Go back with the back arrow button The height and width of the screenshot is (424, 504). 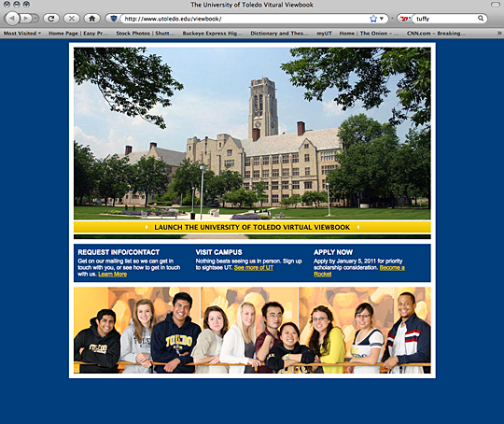(12, 19)
